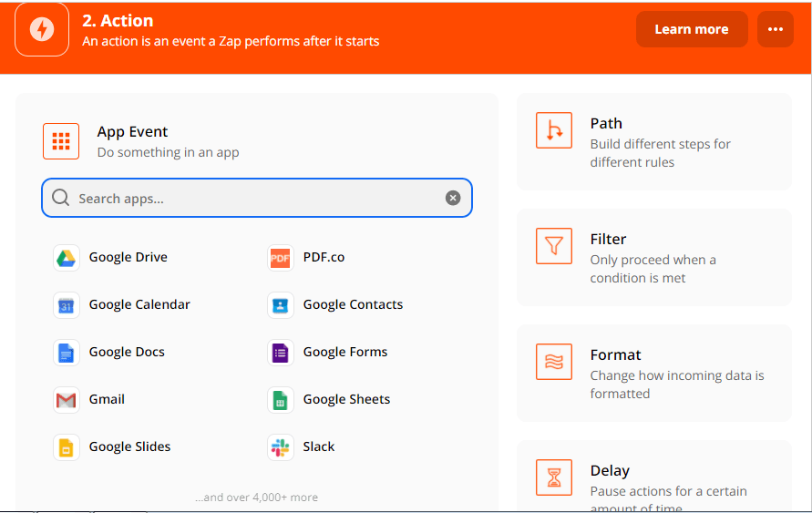
Task: Click the PDF.co app icon
Action: tap(281, 258)
